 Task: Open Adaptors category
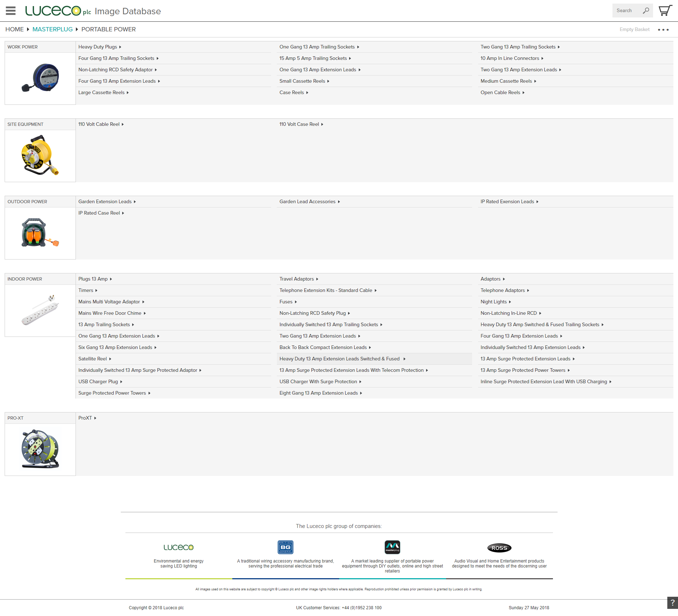pyautogui.click(x=493, y=279)
